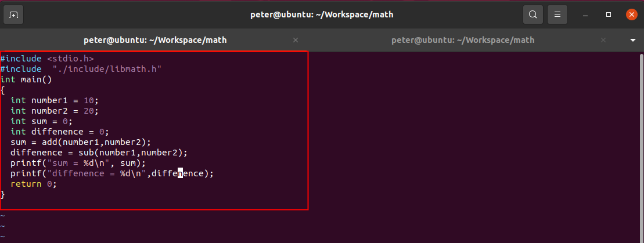Click the highlighted vim cursor block
Image resolution: width=644 pixels, height=243 pixels.
tap(181, 173)
